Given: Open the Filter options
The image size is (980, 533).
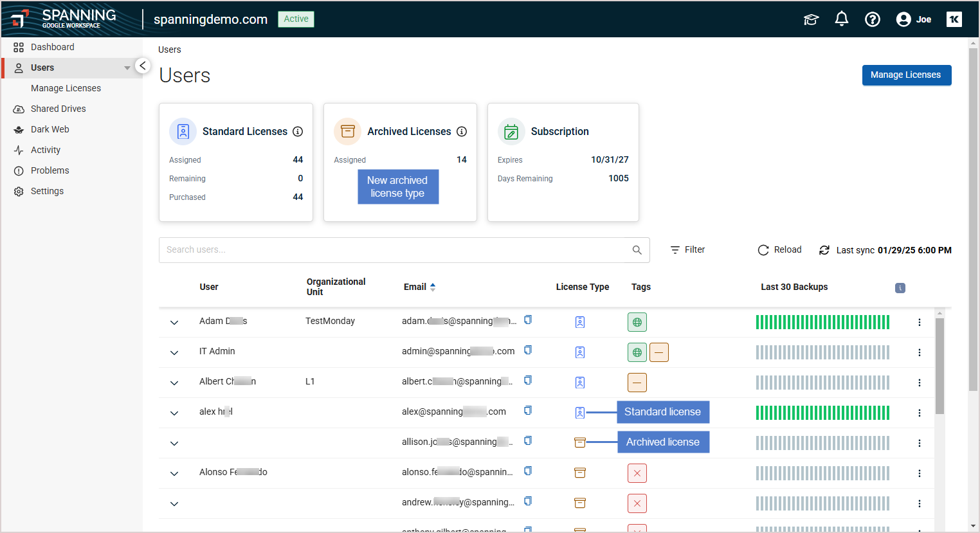Looking at the screenshot, I should (687, 249).
